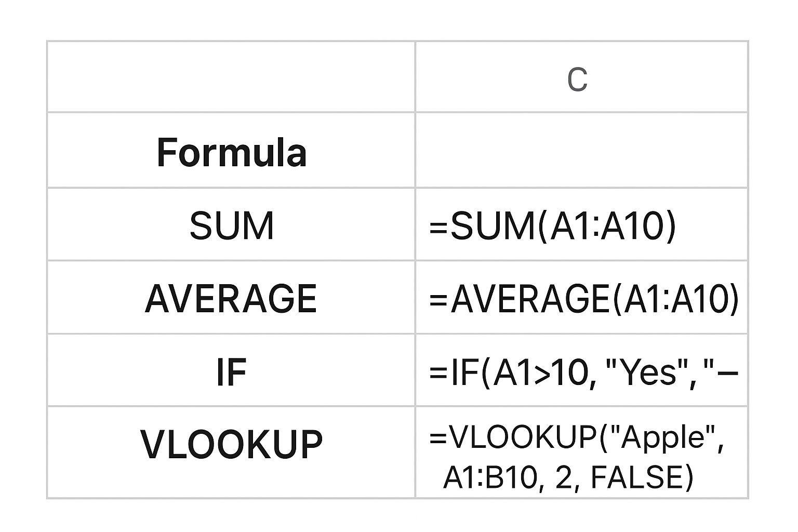Click the =SUM(A1:A10) formula cell
798x532 pixels.
tap(553, 227)
